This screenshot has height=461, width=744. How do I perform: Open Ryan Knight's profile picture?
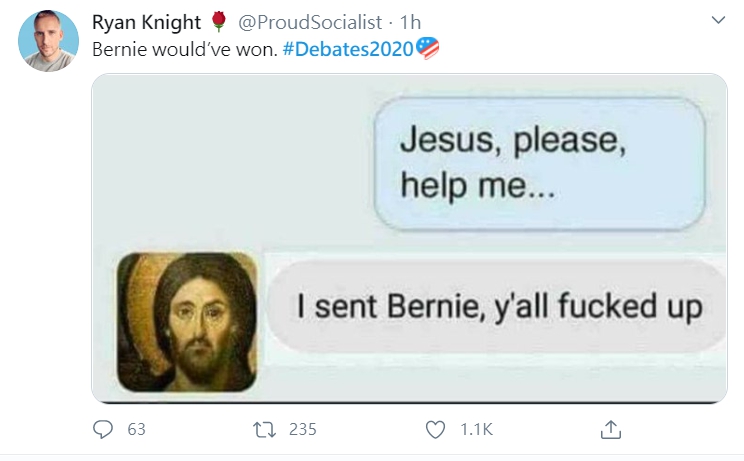(x=48, y=41)
